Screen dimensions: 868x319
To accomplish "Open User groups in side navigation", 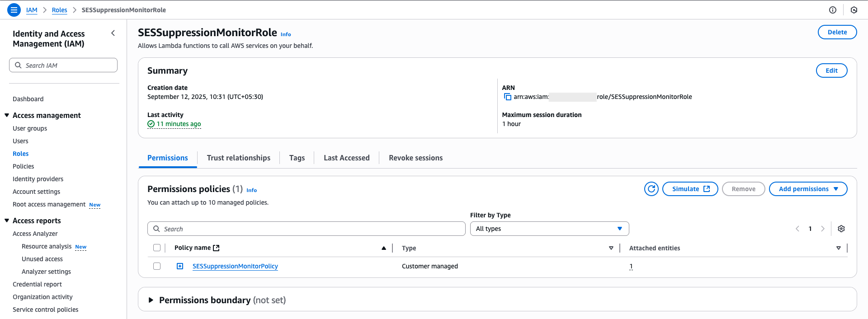I will coord(30,128).
